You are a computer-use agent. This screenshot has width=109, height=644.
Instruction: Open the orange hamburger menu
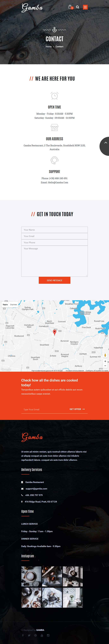tap(85, 7)
